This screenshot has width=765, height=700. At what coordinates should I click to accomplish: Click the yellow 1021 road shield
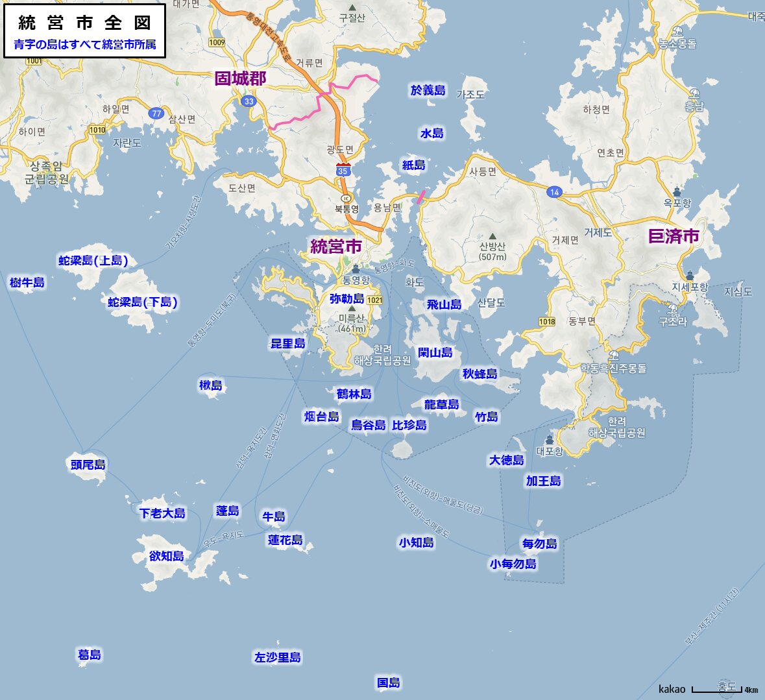click(374, 300)
